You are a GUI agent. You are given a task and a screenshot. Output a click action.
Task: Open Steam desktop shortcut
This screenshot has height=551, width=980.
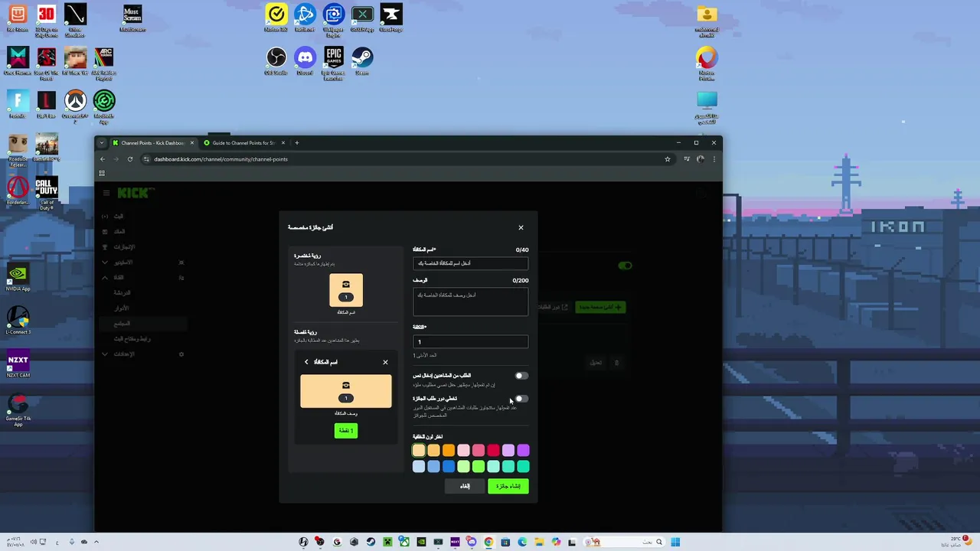[x=362, y=61]
